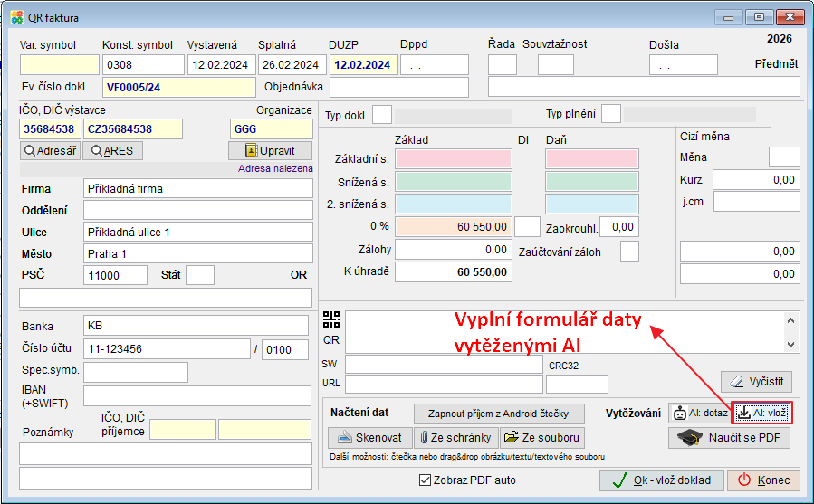The width and height of the screenshot is (814, 504).
Task: Click the CRC32 field
Action: [x=577, y=384]
